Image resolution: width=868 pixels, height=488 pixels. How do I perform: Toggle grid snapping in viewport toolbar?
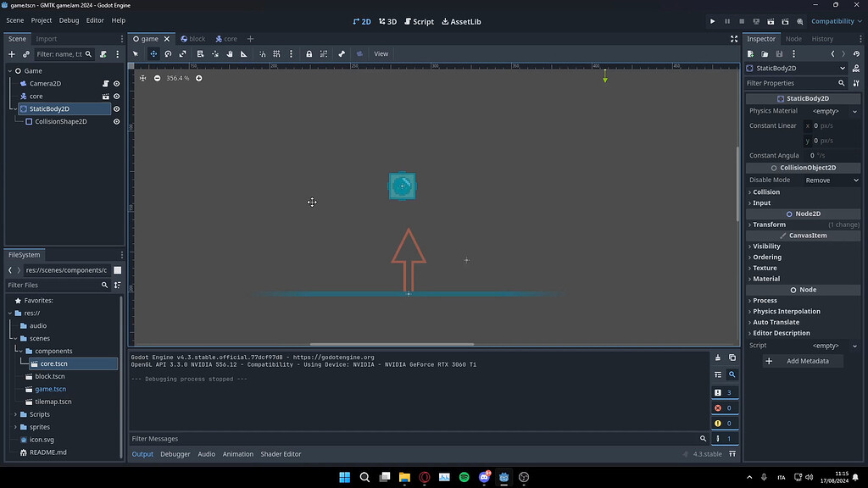[277, 53]
